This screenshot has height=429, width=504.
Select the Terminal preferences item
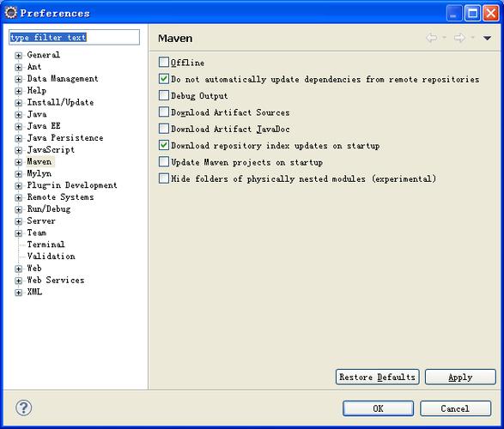tap(46, 245)
